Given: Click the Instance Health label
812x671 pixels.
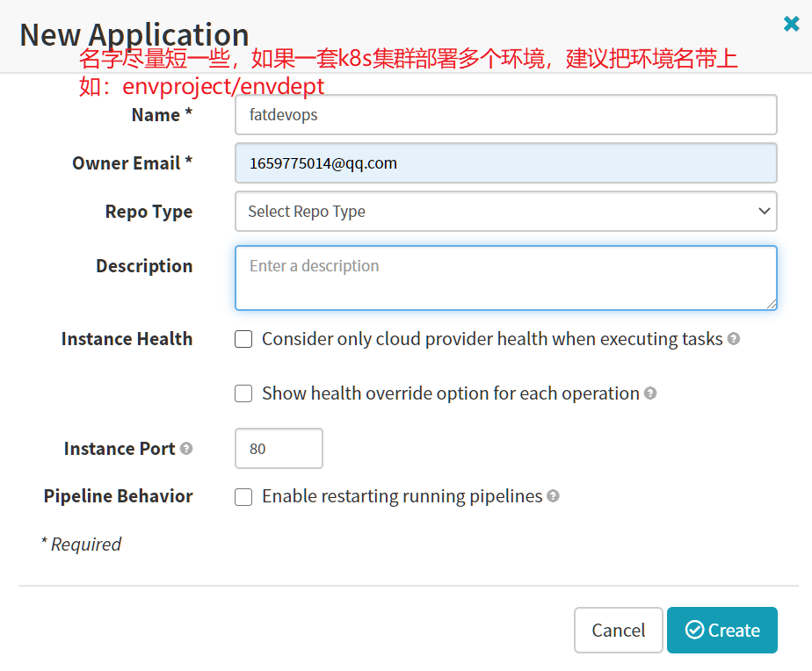Looking at the screenshot, I should coord(127,339).
